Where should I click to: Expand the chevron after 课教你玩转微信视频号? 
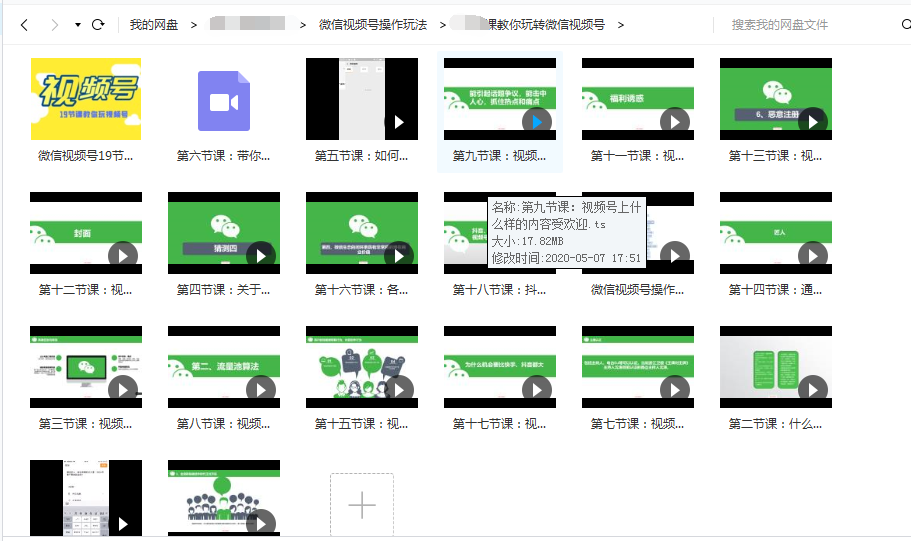point(621,25)
